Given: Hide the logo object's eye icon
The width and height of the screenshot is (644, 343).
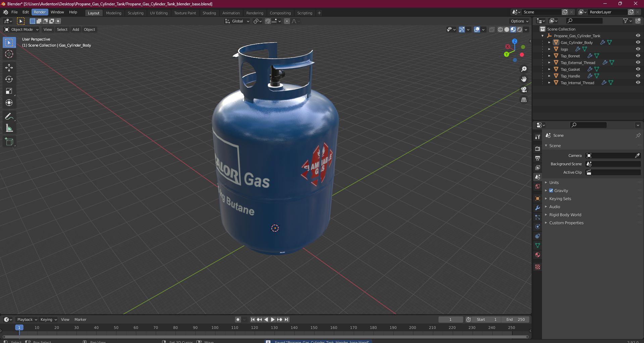Looking at the screenshot, I should click(x=638, y=49).
